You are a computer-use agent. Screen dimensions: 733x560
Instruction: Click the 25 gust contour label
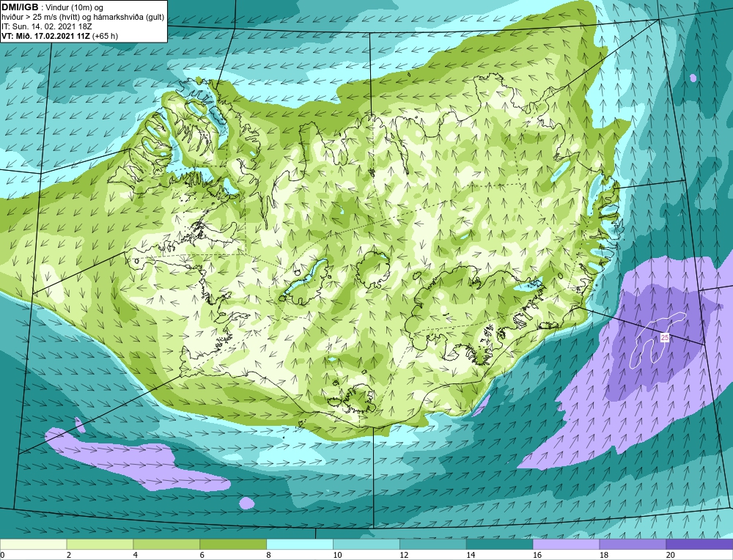(665, 337)
